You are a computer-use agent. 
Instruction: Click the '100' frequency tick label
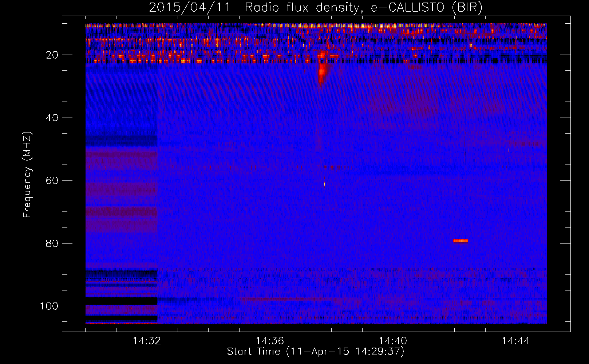[49, 306]
